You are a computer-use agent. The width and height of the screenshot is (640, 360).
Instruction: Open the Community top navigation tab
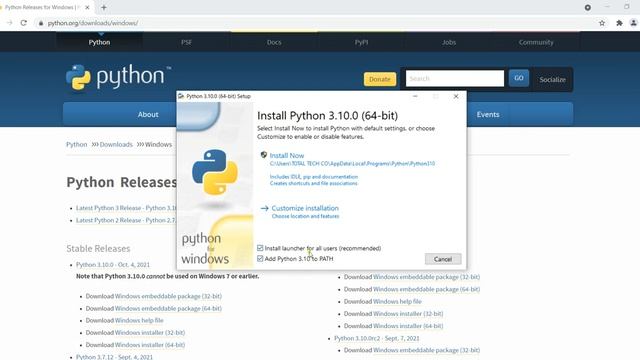tap(536, 42)
